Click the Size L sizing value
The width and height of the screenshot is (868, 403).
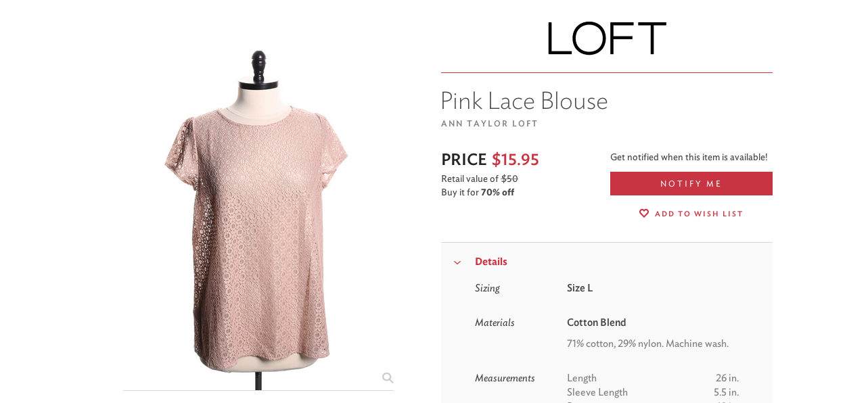coord(580,288)
